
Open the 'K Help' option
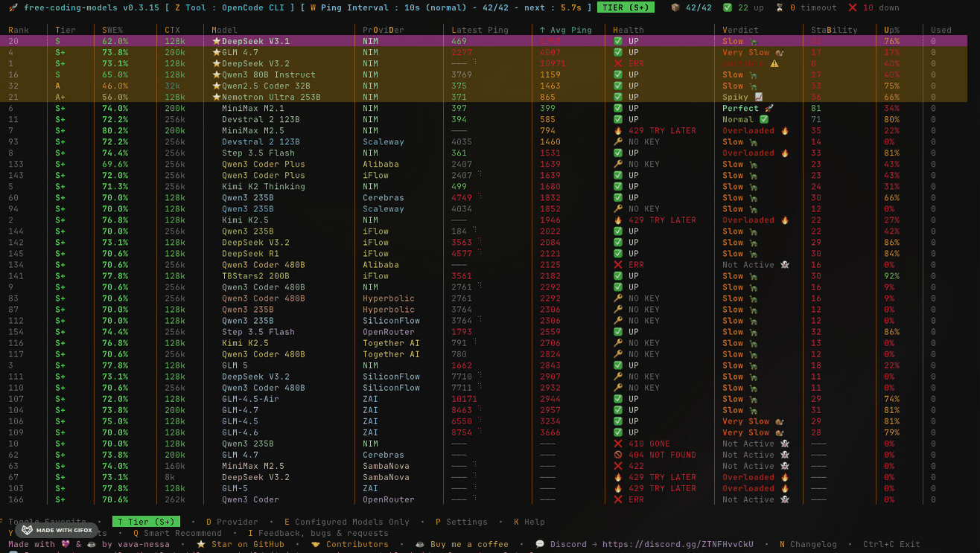pos(529,522)
